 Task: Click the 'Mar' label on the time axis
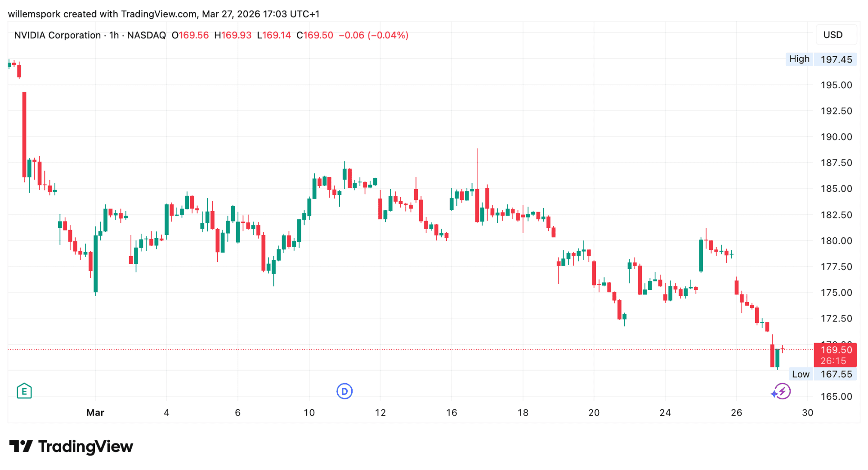pos(95,412)
